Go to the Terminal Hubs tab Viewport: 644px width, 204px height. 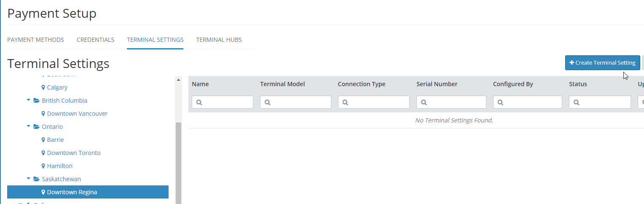(x=219, y=40)
